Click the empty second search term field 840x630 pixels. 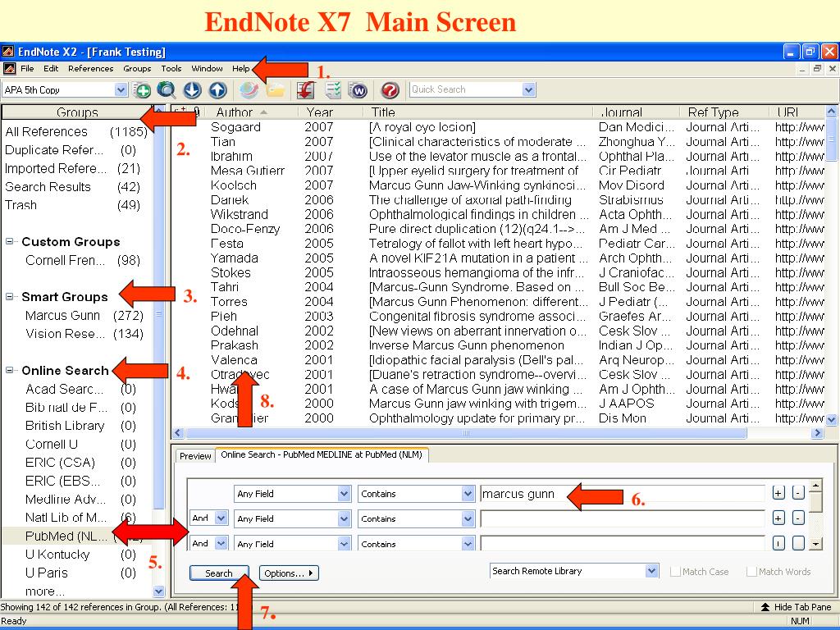click(x=622, y=518)
